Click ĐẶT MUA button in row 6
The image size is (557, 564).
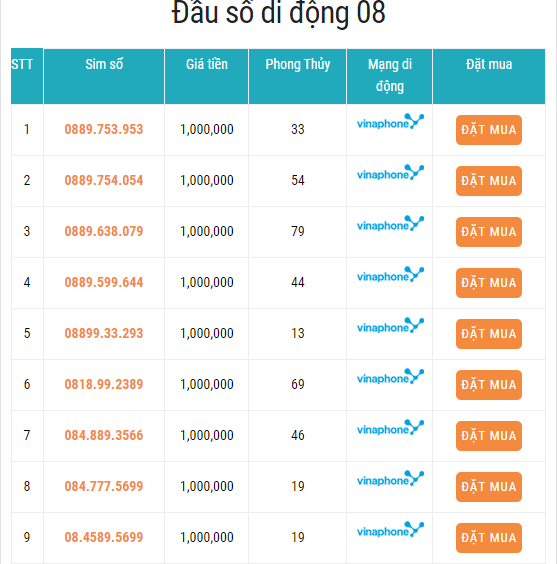489,385
